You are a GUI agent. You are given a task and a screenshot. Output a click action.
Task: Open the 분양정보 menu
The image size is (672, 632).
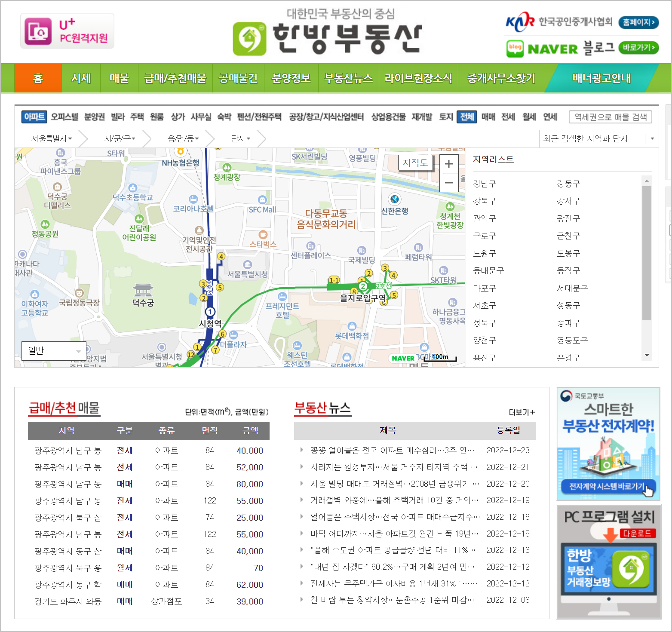click(x=291, y=78)
